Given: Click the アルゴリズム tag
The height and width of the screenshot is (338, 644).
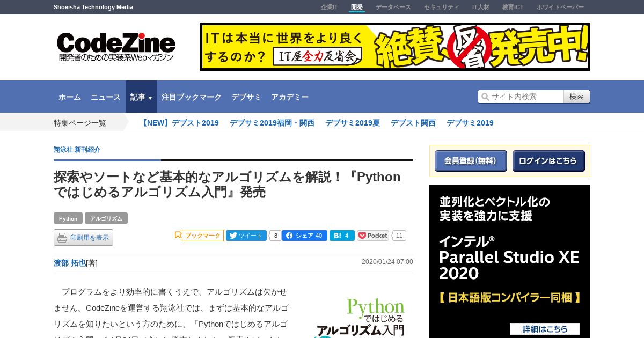Looking at the screenshot, I should 106,218.
